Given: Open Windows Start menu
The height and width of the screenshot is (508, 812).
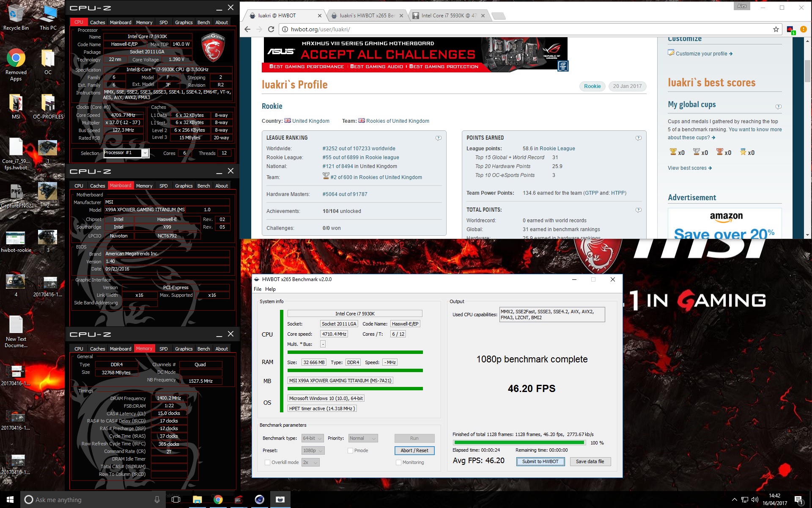Looking at the screenshot, I should point(10,500).
